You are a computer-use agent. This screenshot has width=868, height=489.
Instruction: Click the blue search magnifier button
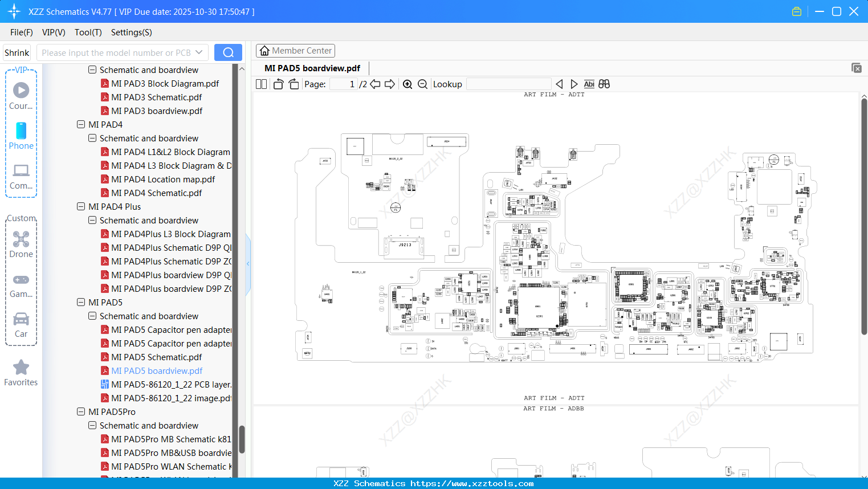pos(227,52)
